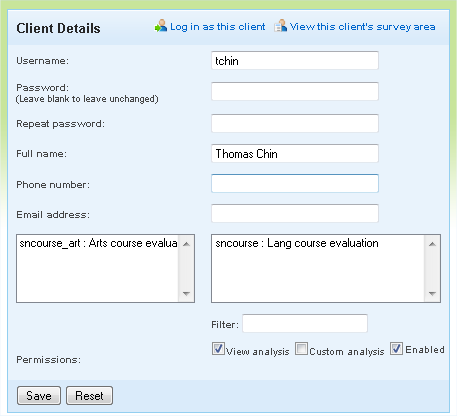Select 'sncourse : Lang course evaluation' list entry
Image resolution: width=457 pixels, height=416 pixels.
click(297, 243)
